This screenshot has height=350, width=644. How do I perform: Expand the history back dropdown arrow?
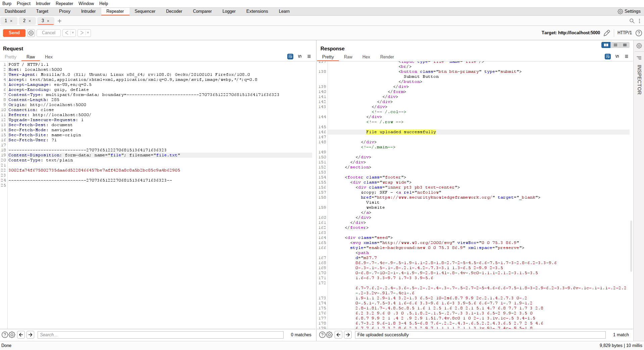coord(73,33)
